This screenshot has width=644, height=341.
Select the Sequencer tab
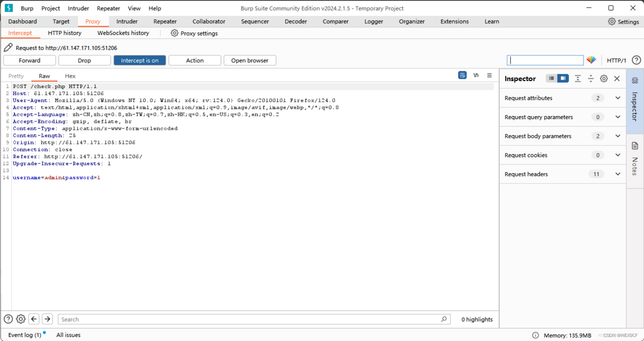pos(255,22)
